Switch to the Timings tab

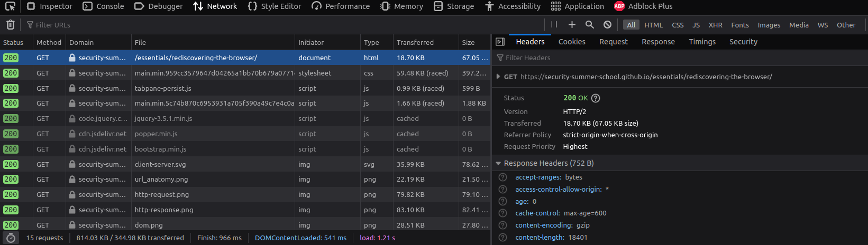(702, 42)
